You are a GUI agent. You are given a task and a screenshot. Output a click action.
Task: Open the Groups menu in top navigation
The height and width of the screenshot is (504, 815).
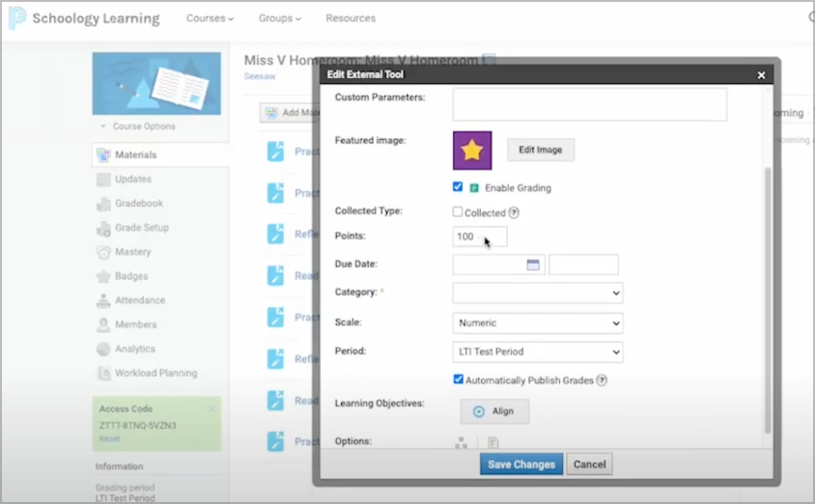click(x=279, y=18)
